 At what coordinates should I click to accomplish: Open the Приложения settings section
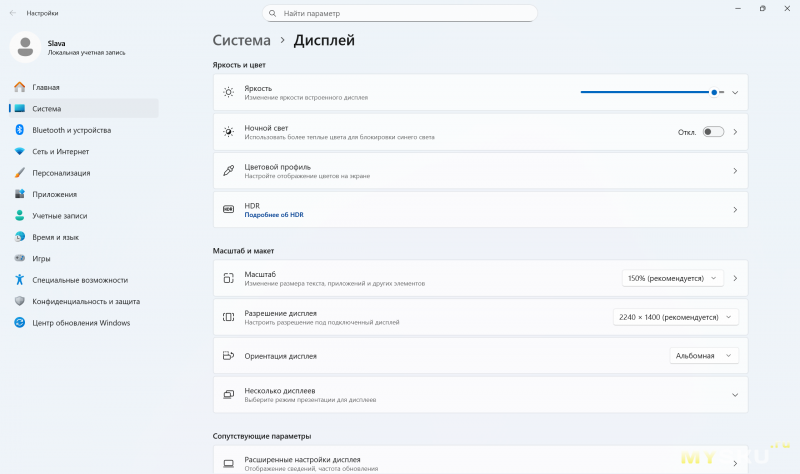pos(54,194)
